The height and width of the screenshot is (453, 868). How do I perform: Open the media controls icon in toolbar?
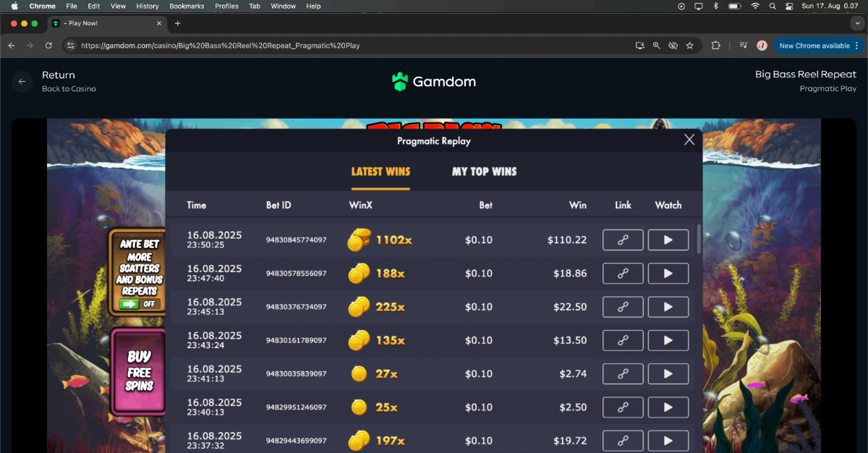pos(744,46)
